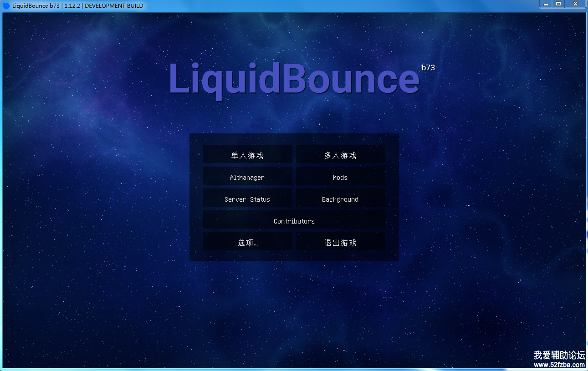Viewport: 588px width, 371px height.
Task: Check the Server Status page
Action: (247, 199)
